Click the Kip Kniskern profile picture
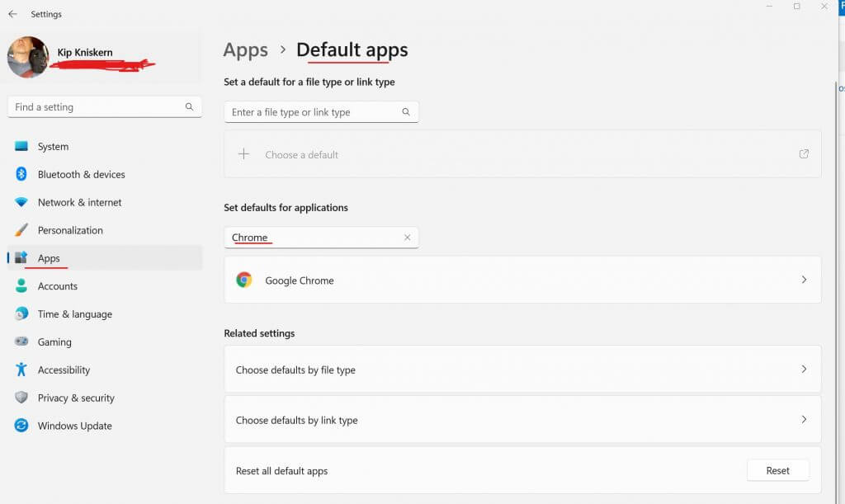 click(x=27, y=57)
